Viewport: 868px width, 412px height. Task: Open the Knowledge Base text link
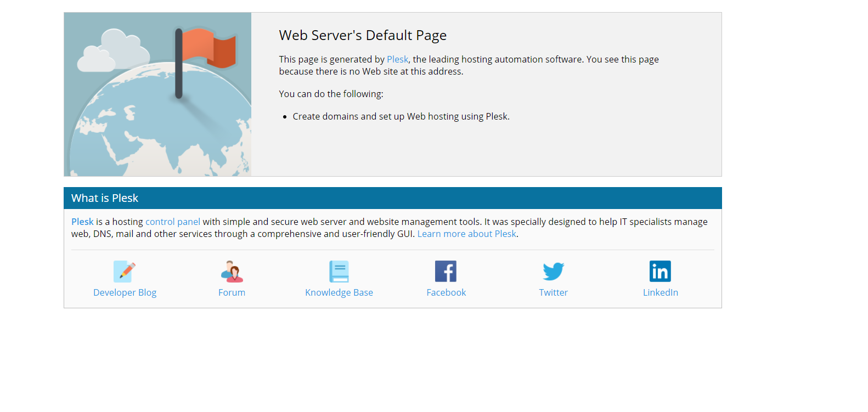pyautogui.click(x=339, y=292)
